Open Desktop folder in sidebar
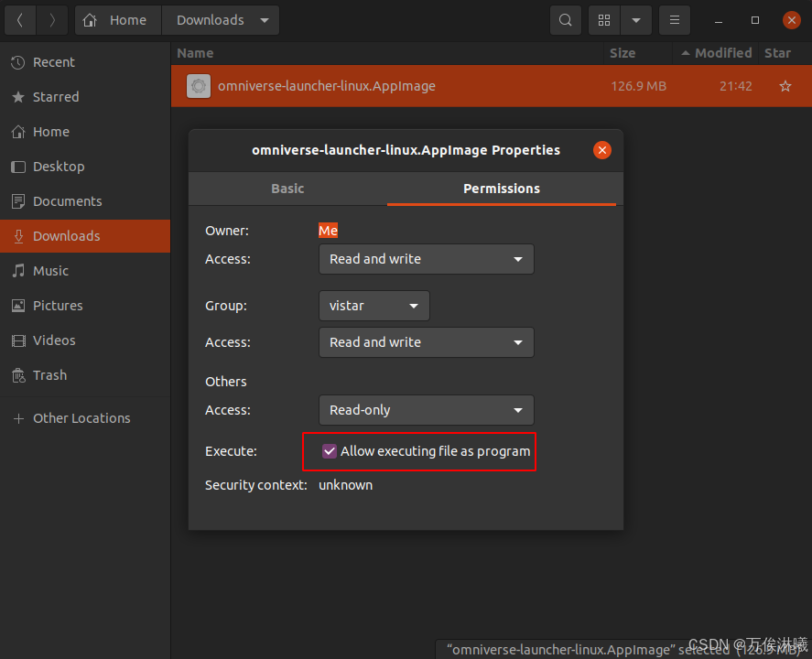 tap(85, 167)
